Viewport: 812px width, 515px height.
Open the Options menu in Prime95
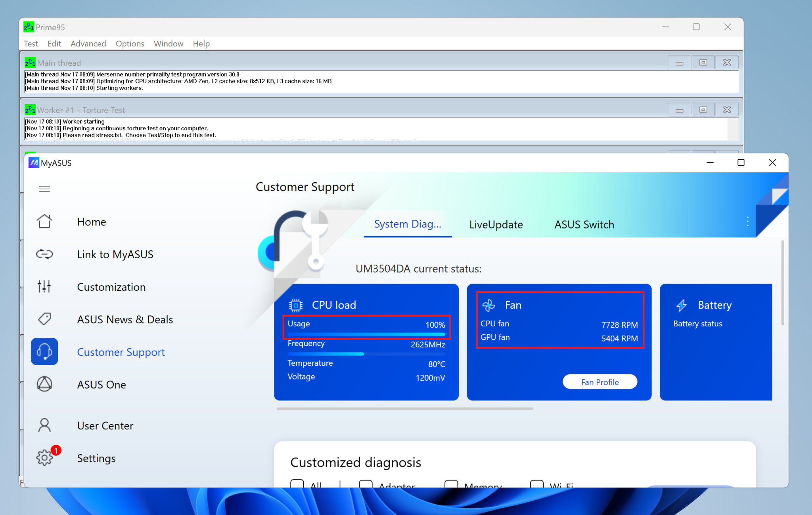(x=130, y=44)
